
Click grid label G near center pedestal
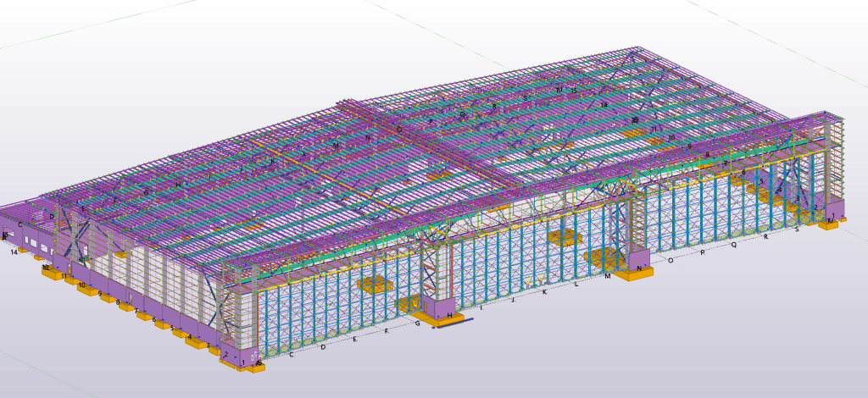(417, 323)
